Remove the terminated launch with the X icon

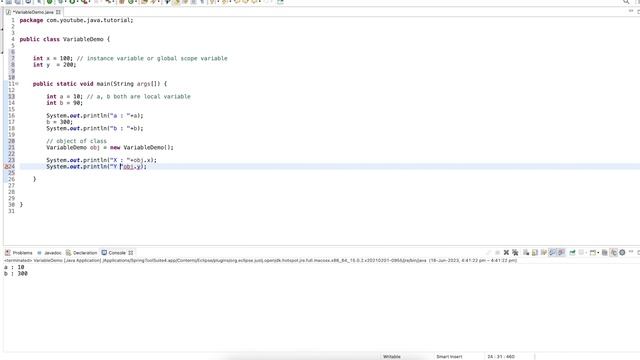(x=507, y=253)
